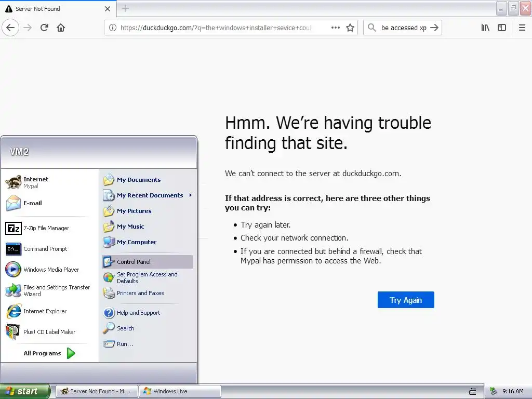Open the browser home page
Image resolution: width=532 pixels, height=399 pixels.
[x=61, y=28]
